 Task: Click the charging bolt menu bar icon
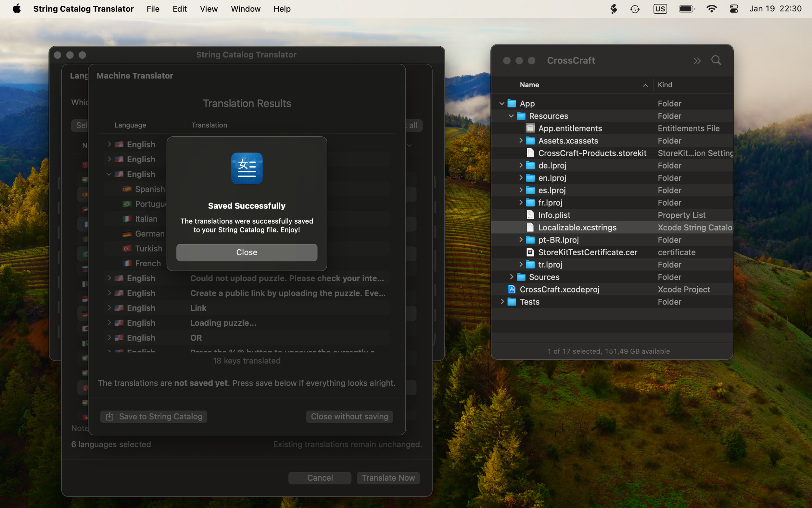[613, 9]
